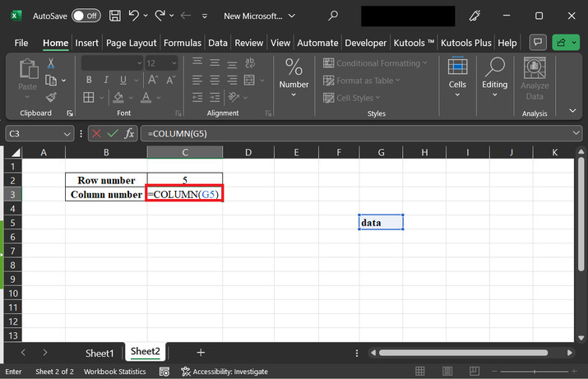Toggle Bold formatting
Screen dimensions: 588x379
tap(89, 80)
